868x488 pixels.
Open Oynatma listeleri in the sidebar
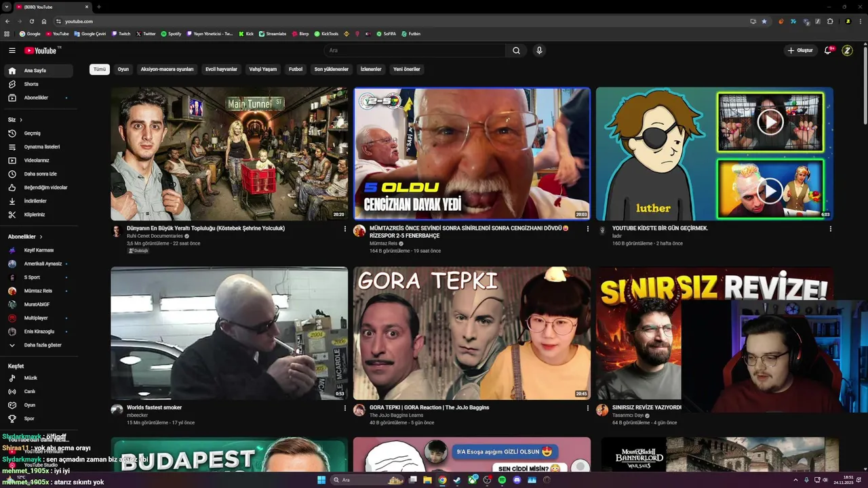(x=38, y=147)
